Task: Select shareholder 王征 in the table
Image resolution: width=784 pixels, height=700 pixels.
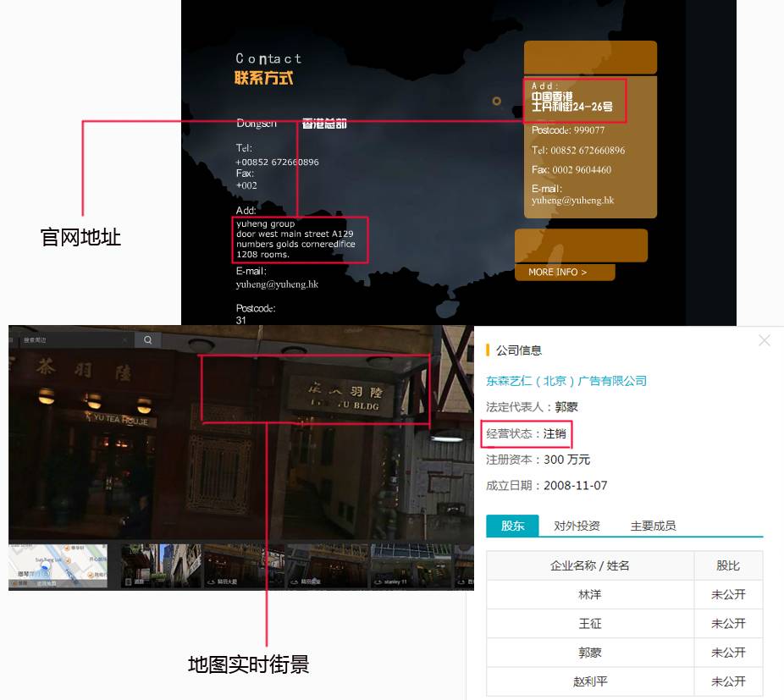Action: [589, 624]
